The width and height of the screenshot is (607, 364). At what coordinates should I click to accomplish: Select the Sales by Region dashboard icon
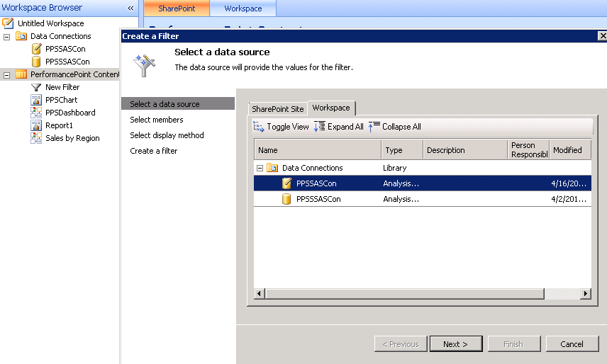pos(36,138)
